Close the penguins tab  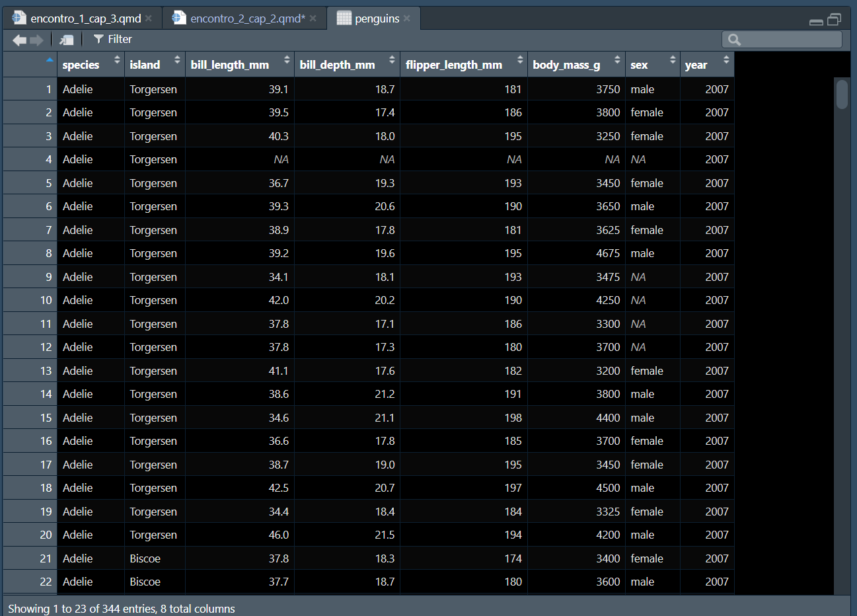[x=407, y=19]
